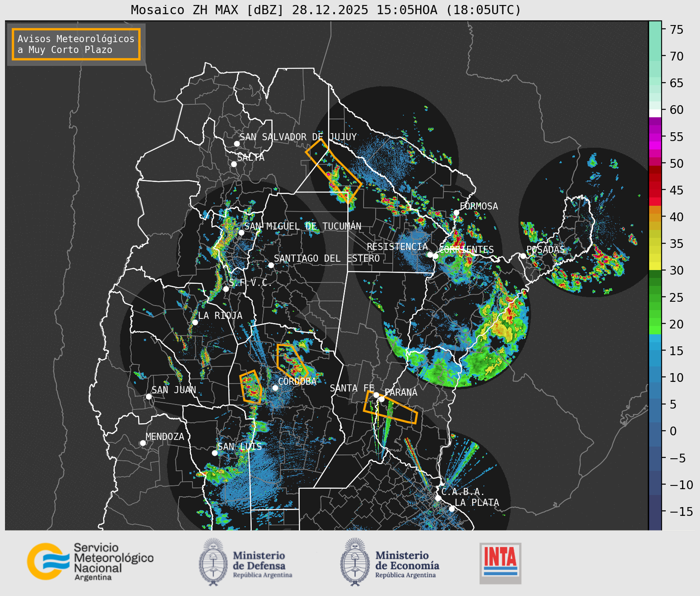Click the SAN LUIS city marker dot
Image resolution: width=700 pixels, height=596 pixels.
[215, 453]
